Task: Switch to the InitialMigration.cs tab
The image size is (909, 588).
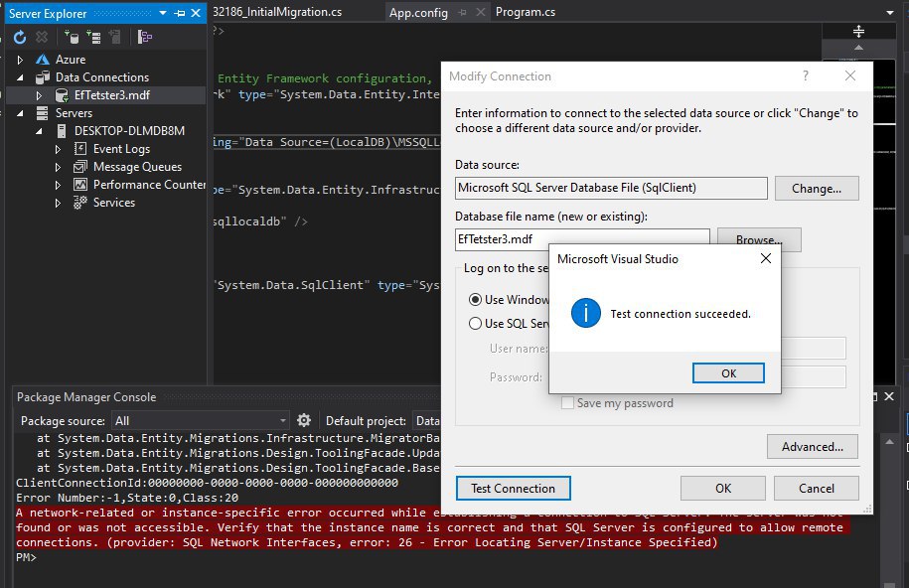Action: pos(277,12)
